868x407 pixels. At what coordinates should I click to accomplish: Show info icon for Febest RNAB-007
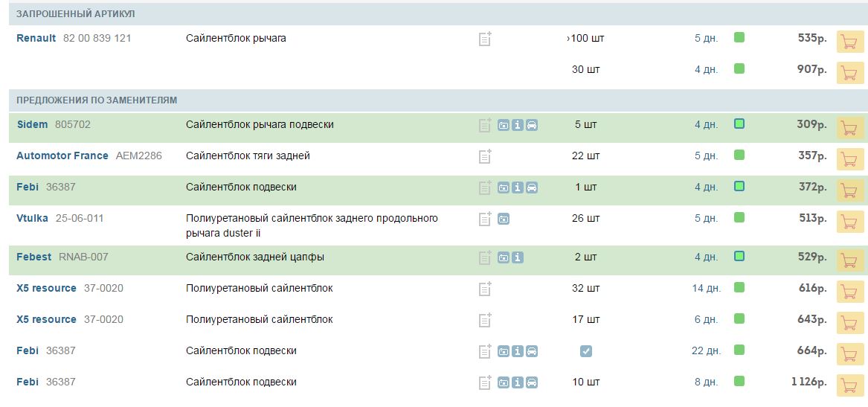pos(518,257)
